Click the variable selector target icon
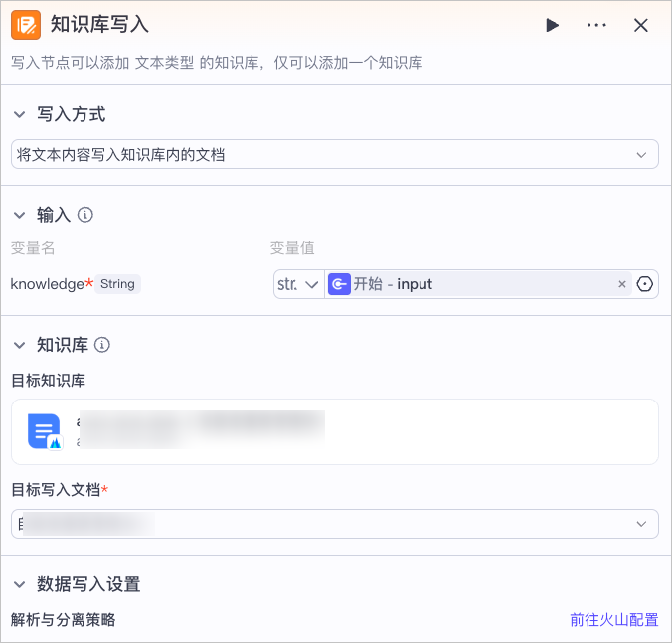Screen dimensions: 672x643 [x=645, y=284]
